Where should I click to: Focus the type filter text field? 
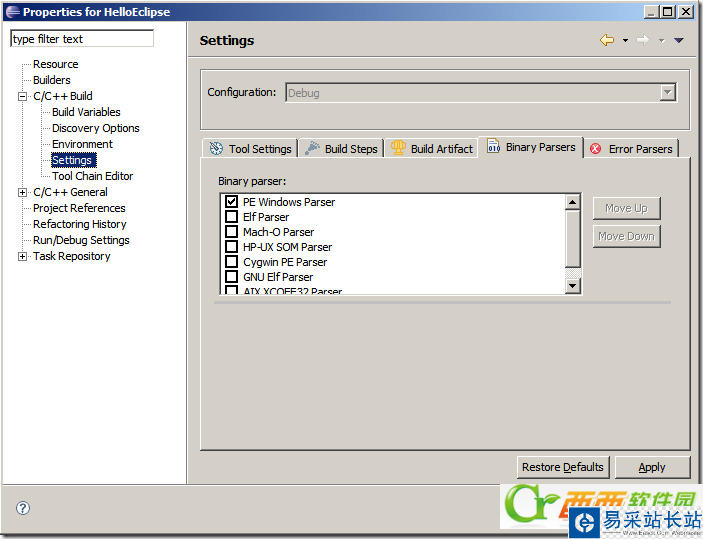pyautogui.click(x=82, y=39)
